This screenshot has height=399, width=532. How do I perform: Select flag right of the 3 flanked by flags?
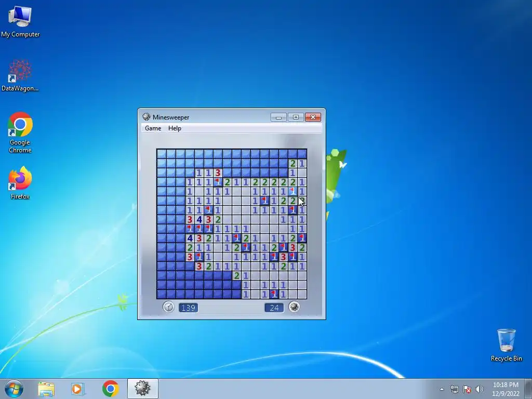pyautogui.click(x=293, y=257)
